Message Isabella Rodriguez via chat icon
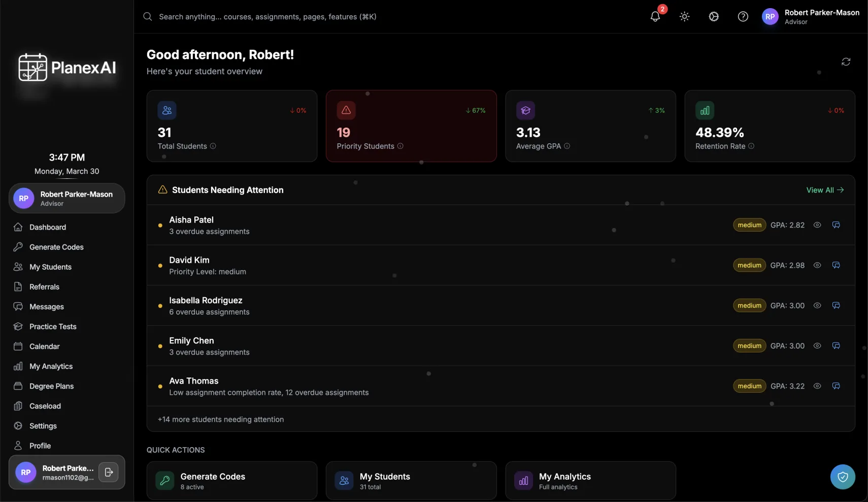The width and height of the screenshot is (868, 502). [x=836, y=305]
